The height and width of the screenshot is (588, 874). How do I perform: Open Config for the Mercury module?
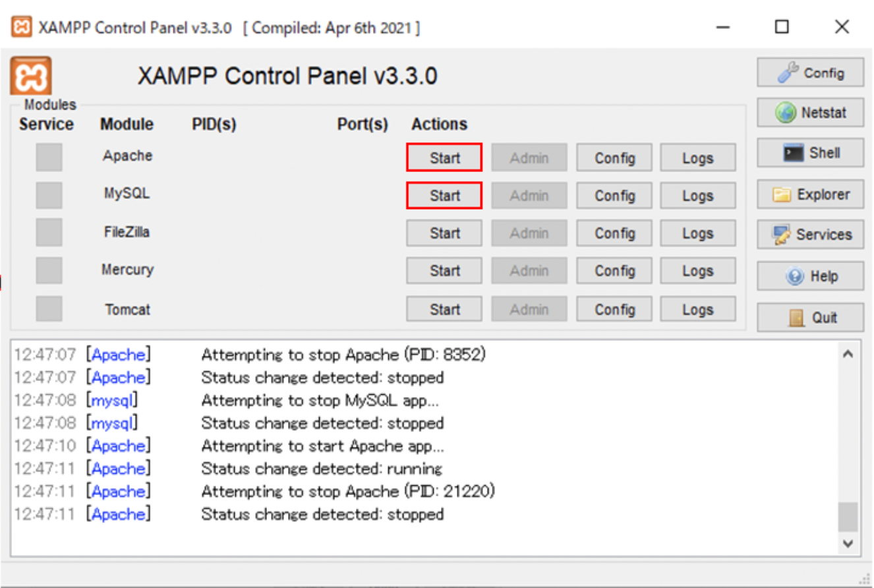click(614, 270)
